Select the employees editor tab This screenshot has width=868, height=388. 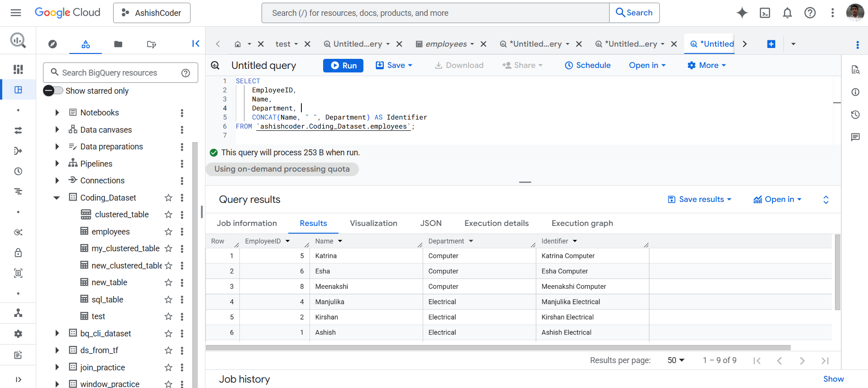tap(445, 44)
